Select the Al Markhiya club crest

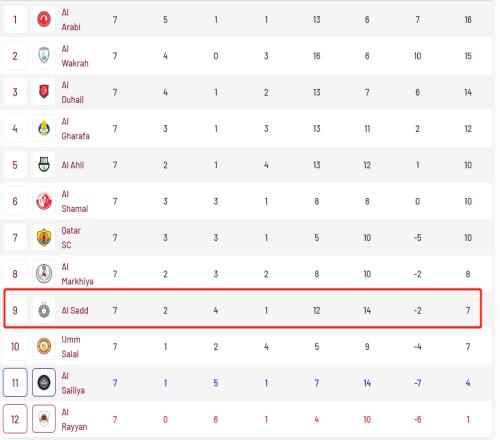point(44,274)
